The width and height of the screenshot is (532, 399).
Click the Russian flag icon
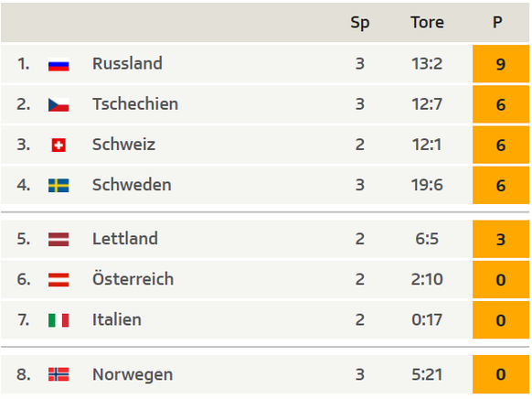(x=59, y=64)
